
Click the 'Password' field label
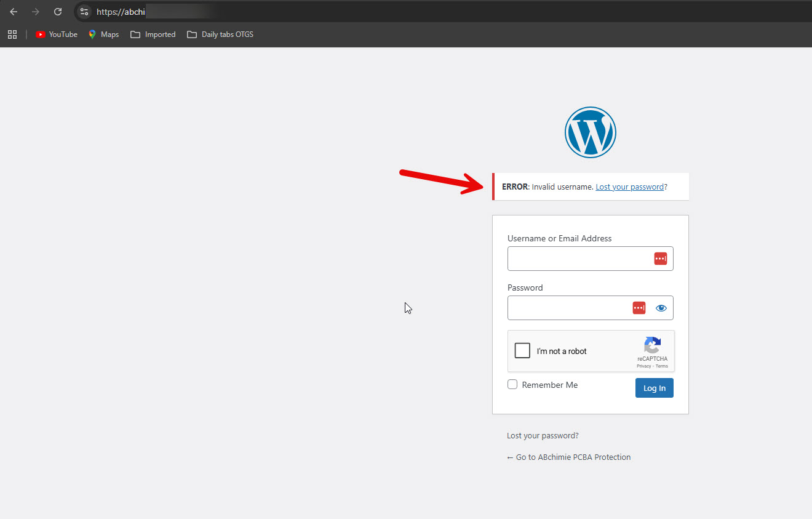point(525,288)
